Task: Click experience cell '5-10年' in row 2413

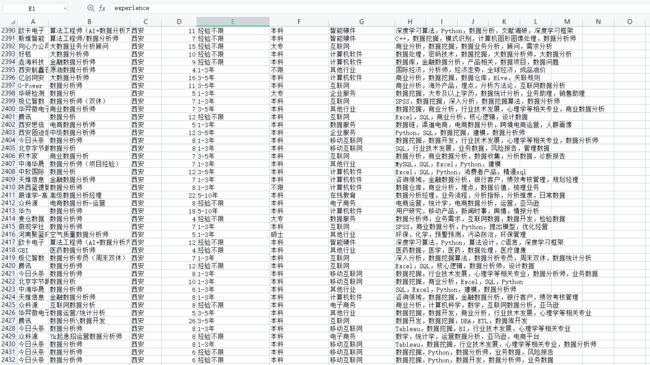Action: coord(208,211)
